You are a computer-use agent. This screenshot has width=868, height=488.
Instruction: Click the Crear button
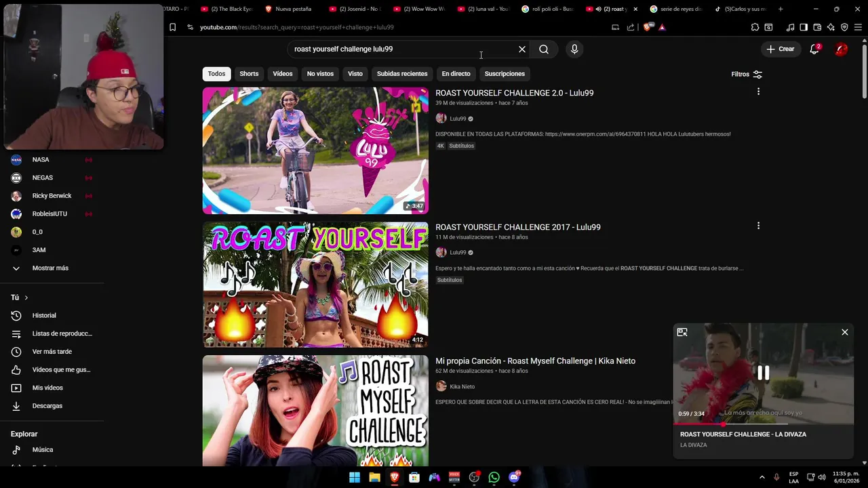pyautogui.click(x=781, y=49)
